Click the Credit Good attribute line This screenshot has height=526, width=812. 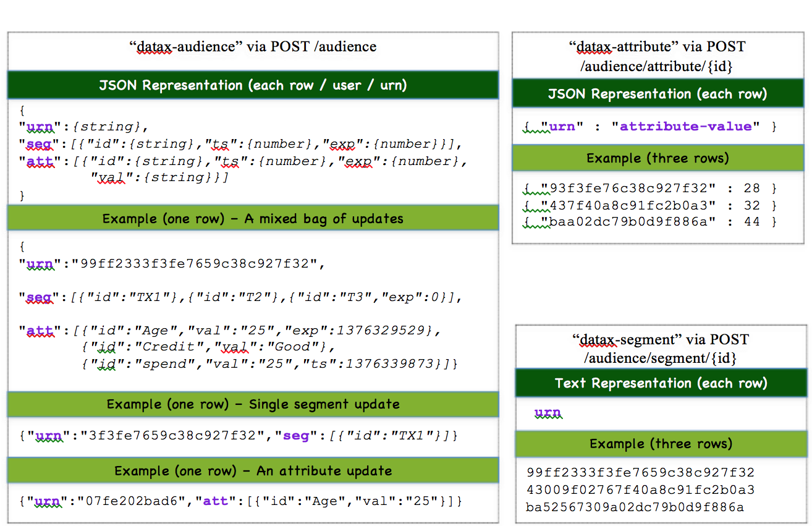(208, 347)
